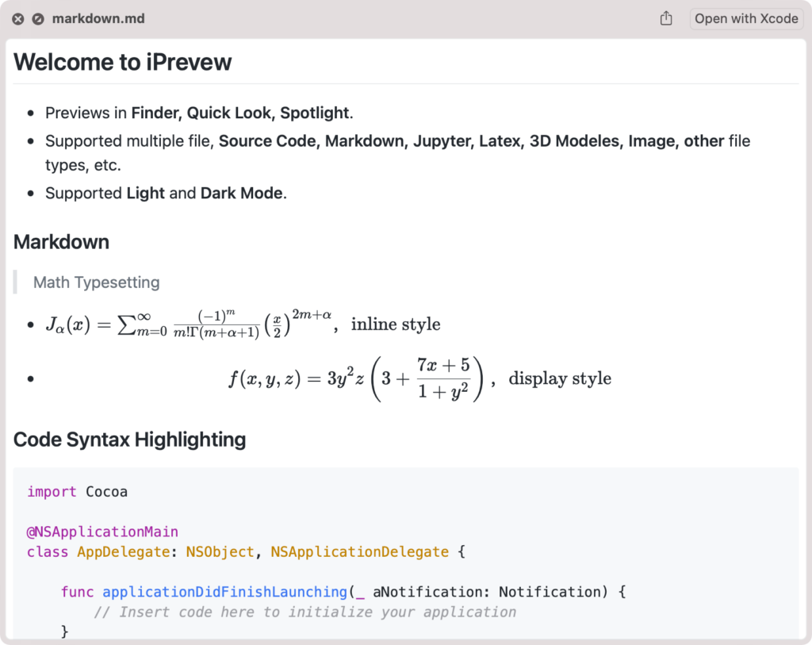Select the Welcome to iPreview heading
The width and height of the screenshot is (812, 645).
tap(122, 62)
